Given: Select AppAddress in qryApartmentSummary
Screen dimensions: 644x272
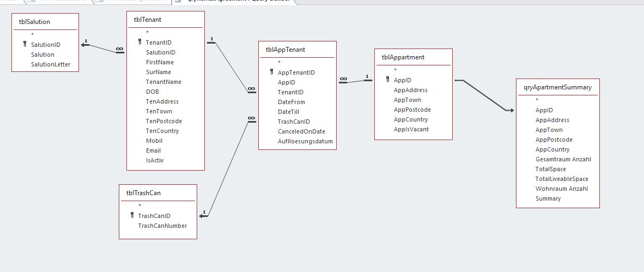Looking at the screenshot, I should tap(552, 120).
